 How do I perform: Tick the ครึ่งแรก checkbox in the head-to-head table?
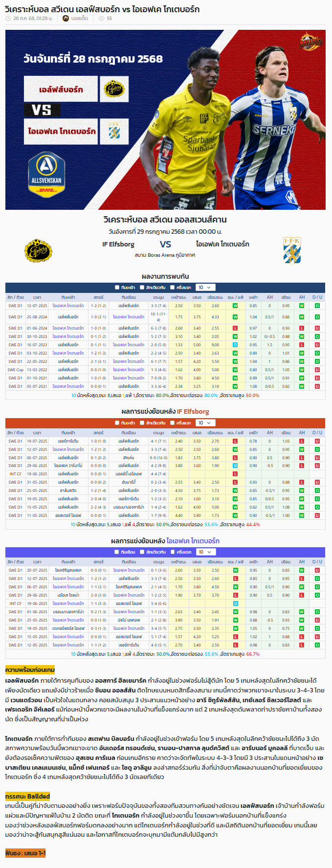point(173,288)
